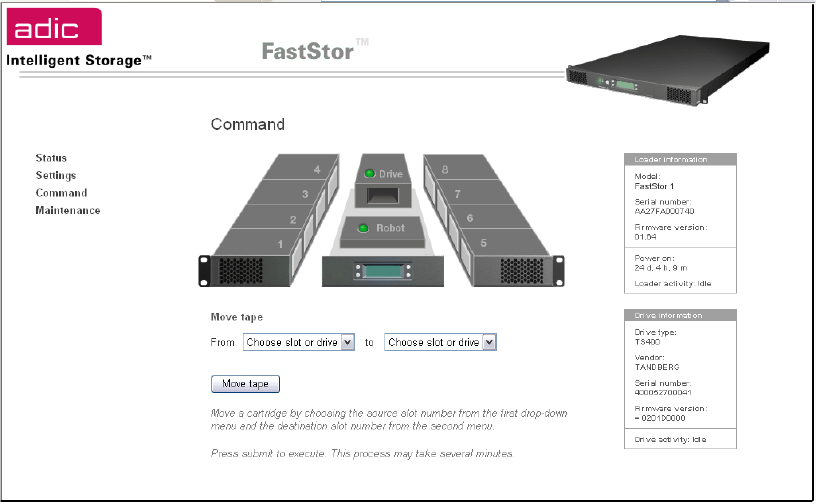Select slot 6 in the loader diagram
Screen dimensions: 816x502
[x=487, y=217]
